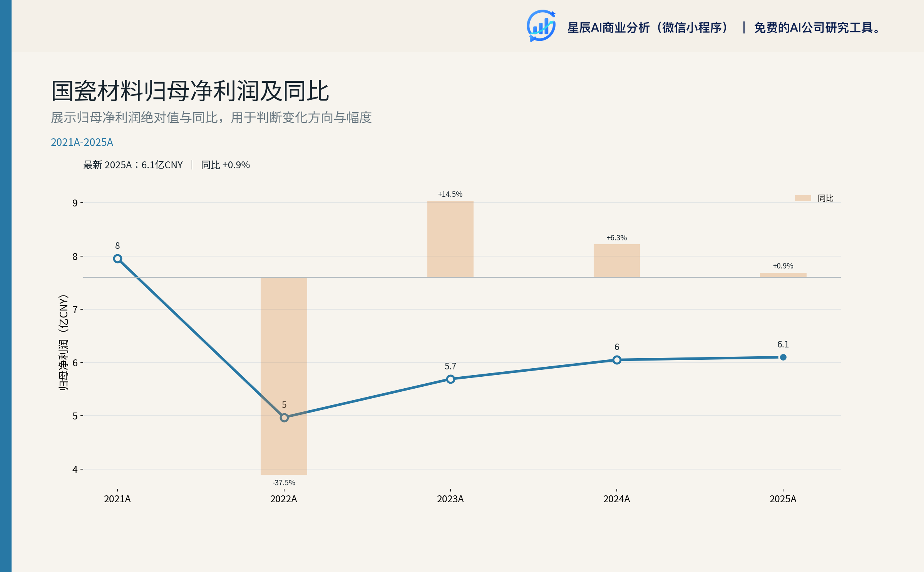924x572 pixels.
Task: Click the value label 5.7 on the line
Action: [x=450, y=366]
